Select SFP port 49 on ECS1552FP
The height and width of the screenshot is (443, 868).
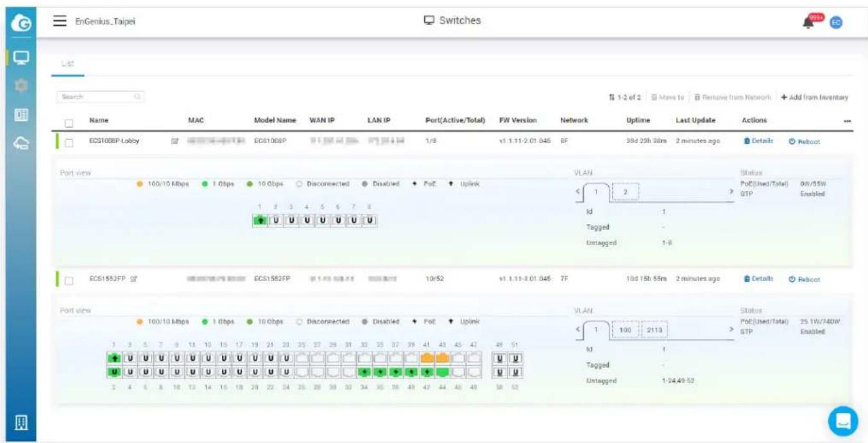pos(498,358)
